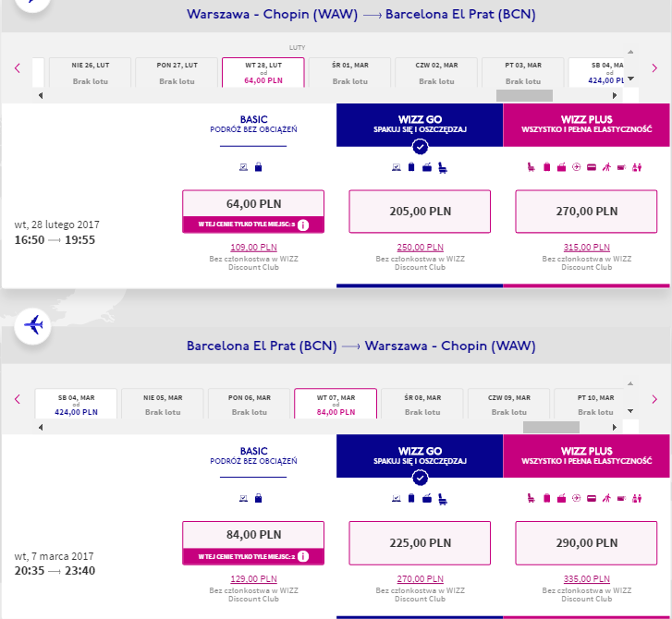The height and width of the screenshot is (619, 672).
Task: Select return date CZW 09, MAR
Action: point(508,404)
